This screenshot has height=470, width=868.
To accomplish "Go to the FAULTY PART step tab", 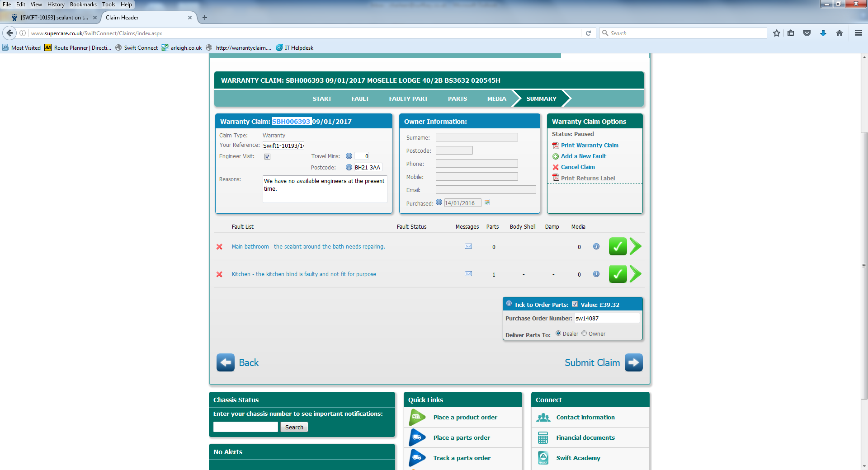I will coord(408,99).
